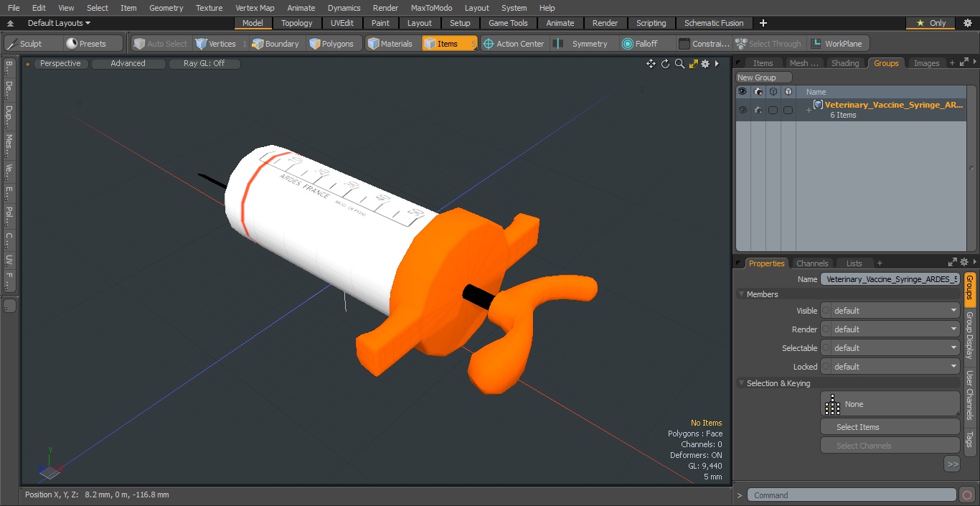Collapse the Selection & Keying section
980x506 pixels.
741,383
